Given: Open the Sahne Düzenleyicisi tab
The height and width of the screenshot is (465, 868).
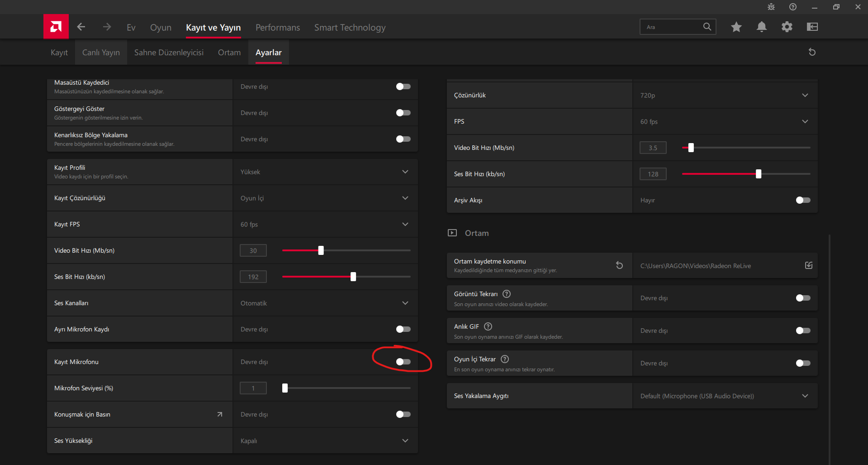Looking at the screenshot, I should click(x=169, y=53).
